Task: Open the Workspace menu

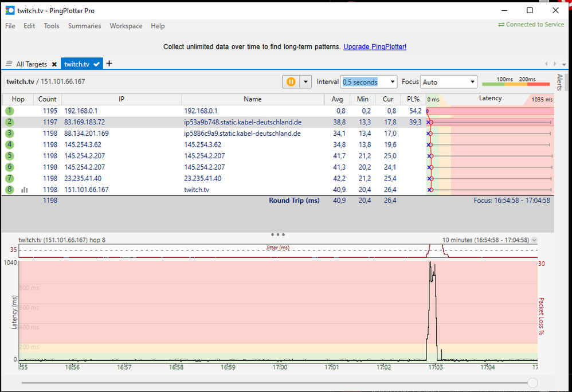Action: click(x=126, y=26)
